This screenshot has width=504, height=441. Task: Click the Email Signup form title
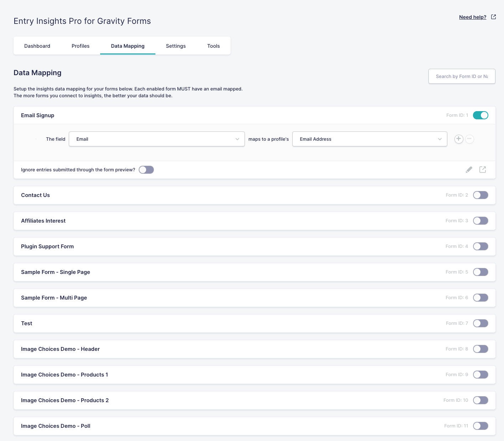point(38,115)
